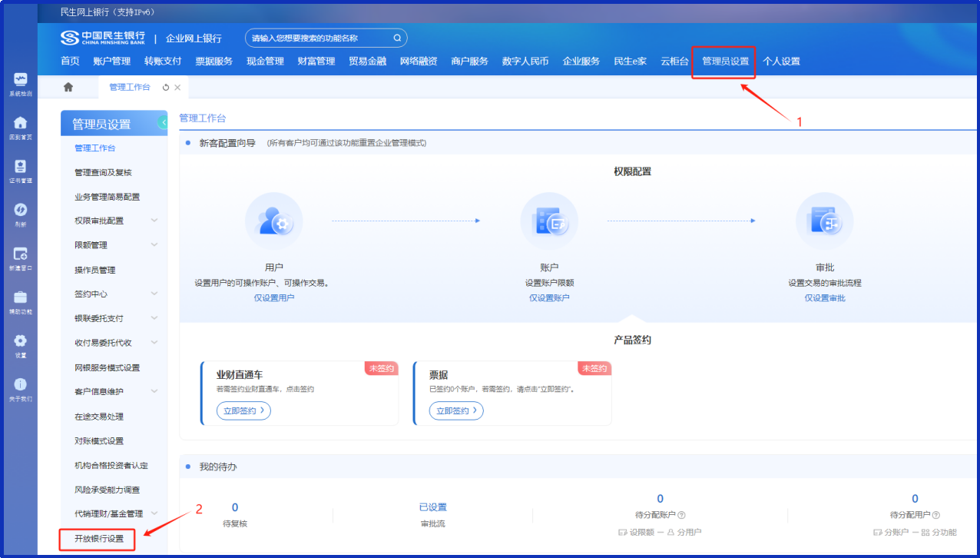Viewport: 980px width, 558px height.
Task: Open a new window via 新建窗口 icon
Action: [x=20, y=254]
